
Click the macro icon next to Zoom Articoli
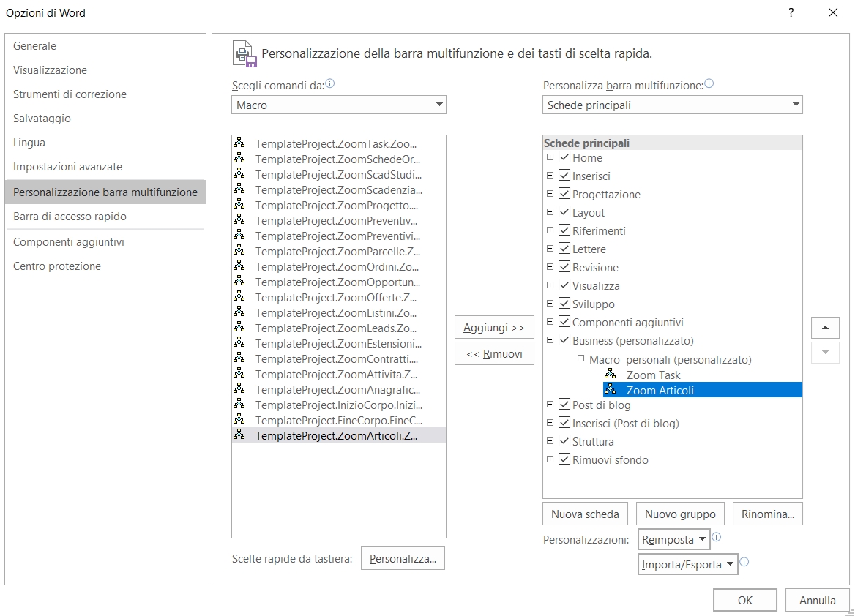tap(611, 390)
